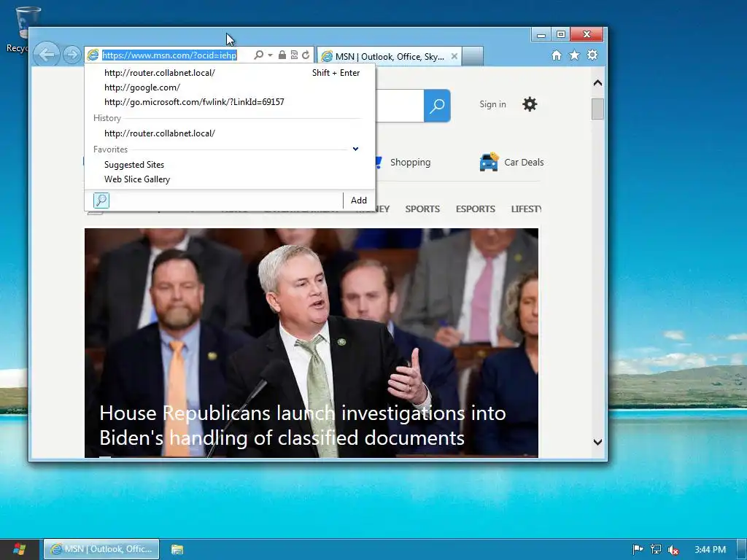Click the muted volume tray icon

pos(673,550)
